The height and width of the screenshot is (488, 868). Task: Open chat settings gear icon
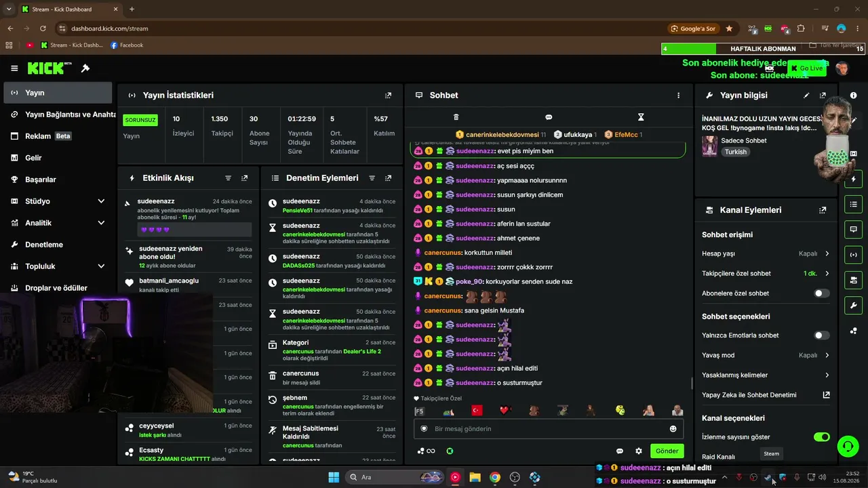point(638,451)
